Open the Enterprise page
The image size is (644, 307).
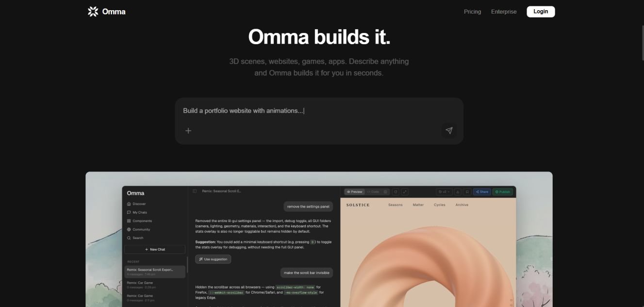[504, 12]
